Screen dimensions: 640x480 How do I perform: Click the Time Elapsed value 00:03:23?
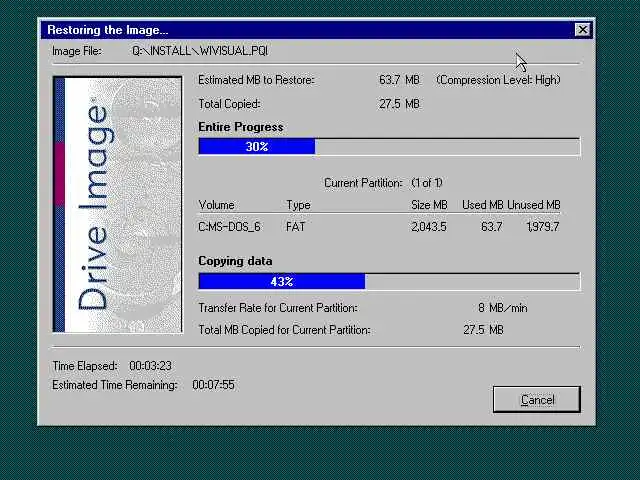click(150, 366)
